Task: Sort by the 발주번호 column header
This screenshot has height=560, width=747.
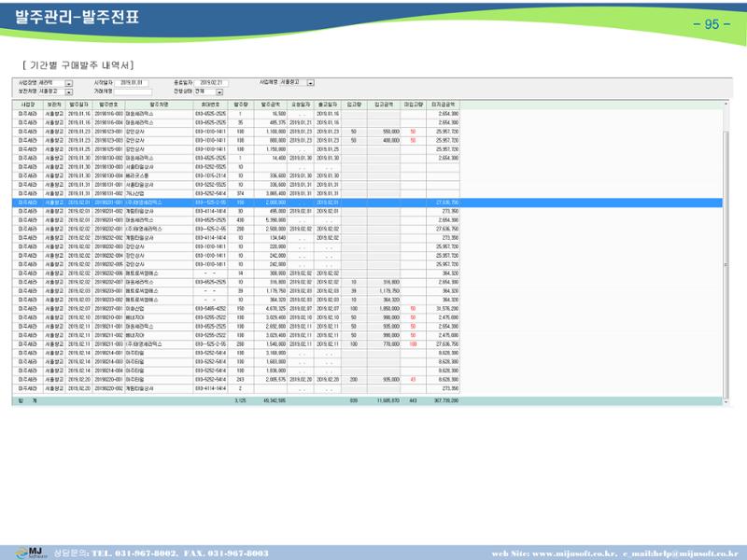Action: click(x=108, y=105)
